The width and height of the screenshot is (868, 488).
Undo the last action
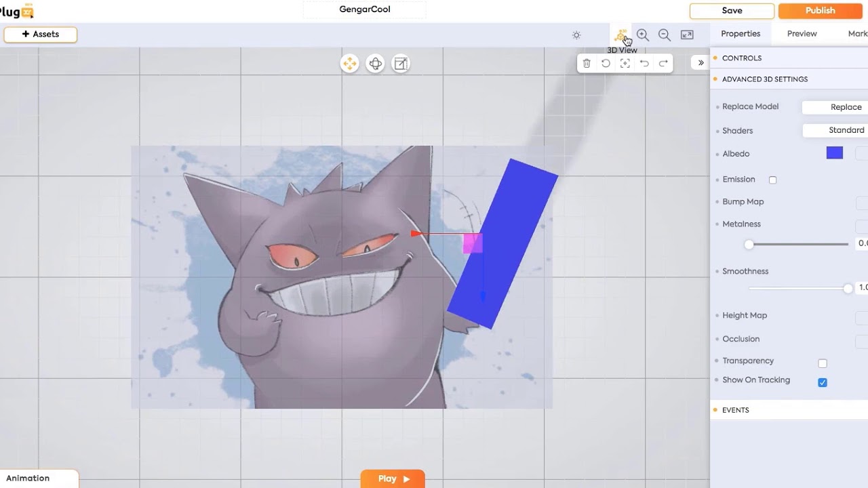(644, 63)
